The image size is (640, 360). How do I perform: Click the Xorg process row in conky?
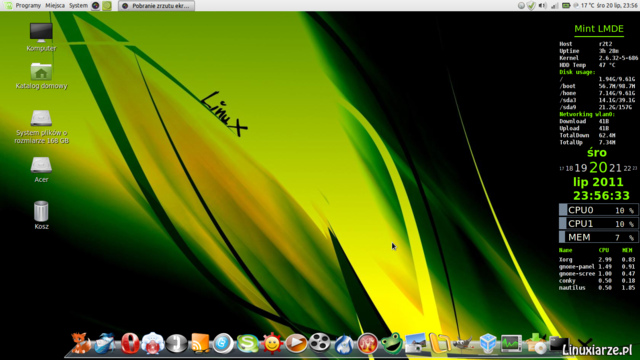597,260
